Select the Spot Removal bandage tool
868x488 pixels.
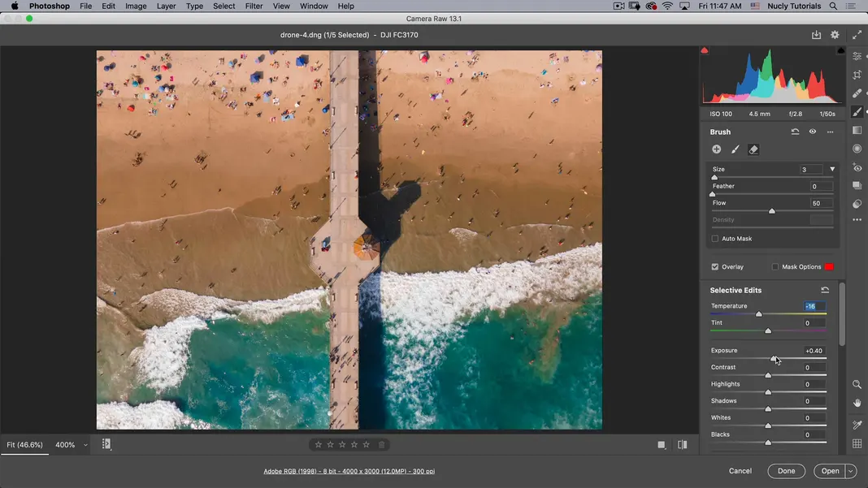click(857, 93)
